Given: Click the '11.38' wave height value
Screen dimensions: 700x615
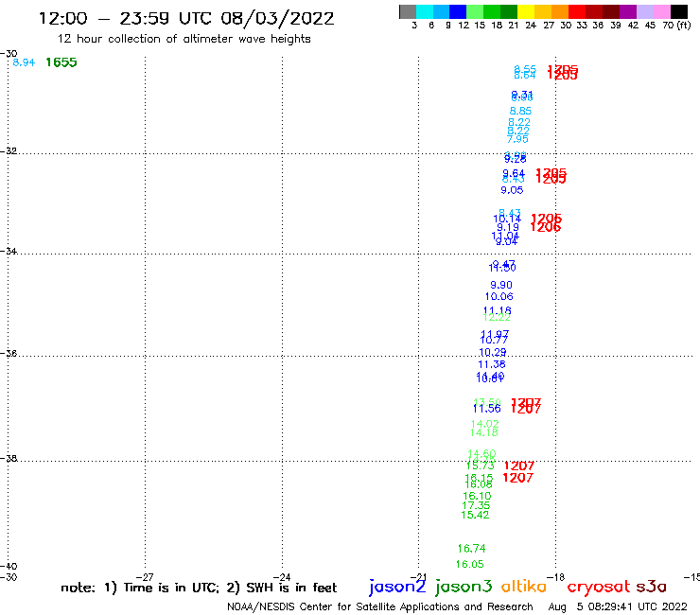Looking at the screenshot, I should [x=492, y=364].
